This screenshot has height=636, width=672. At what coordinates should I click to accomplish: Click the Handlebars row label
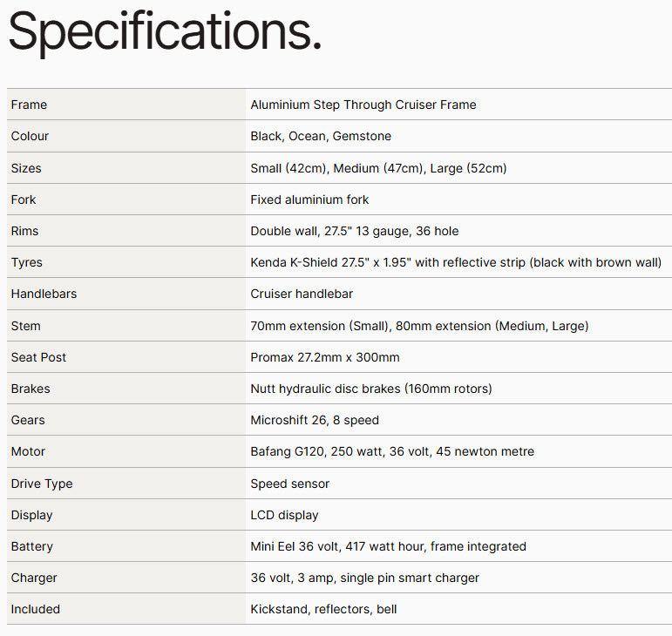[x=44, y=294]
